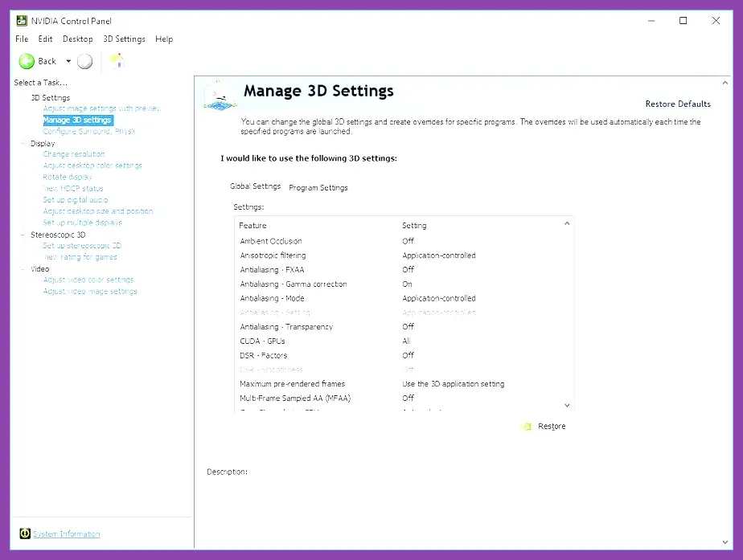Open the Edit menu
Screen dimensions: 743x560
[x=45, y=39]
